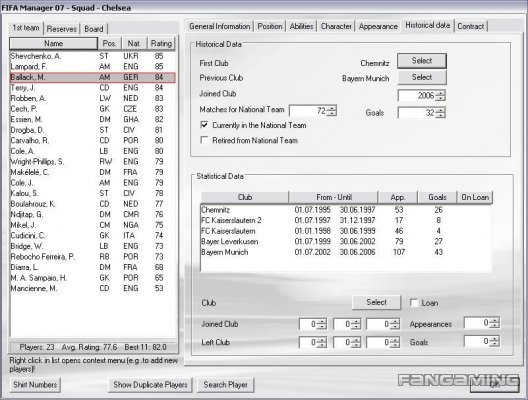Adjust the statistical Goals stepper at bottom
Image resolution: width=528 pixels, height=400 pixels.
click(x=494, y=341)
